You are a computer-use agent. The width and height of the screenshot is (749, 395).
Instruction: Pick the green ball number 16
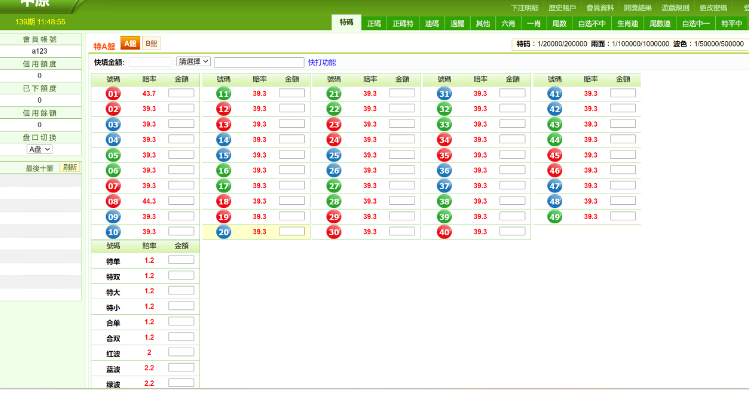click(x=224, y=171)
